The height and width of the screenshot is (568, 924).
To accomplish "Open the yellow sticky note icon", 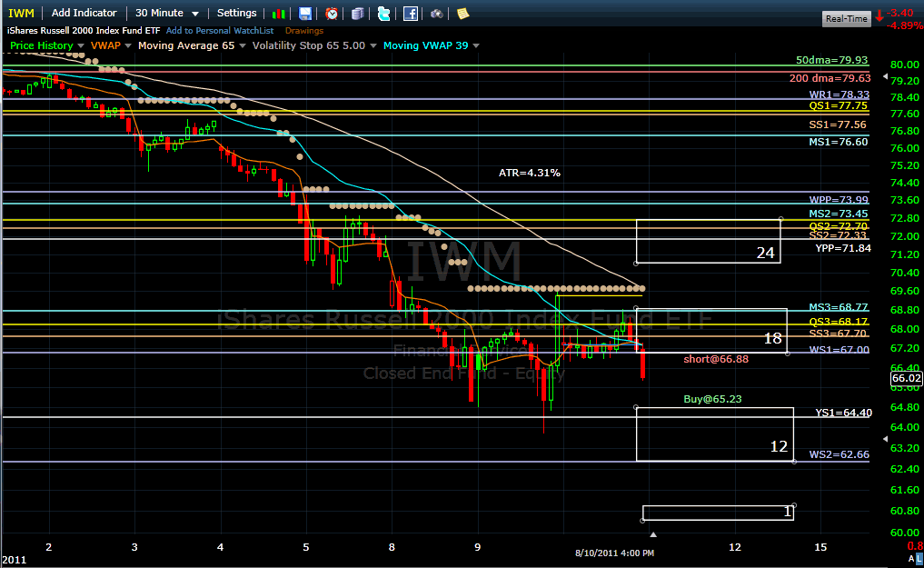I will click(x=463, y=14).
